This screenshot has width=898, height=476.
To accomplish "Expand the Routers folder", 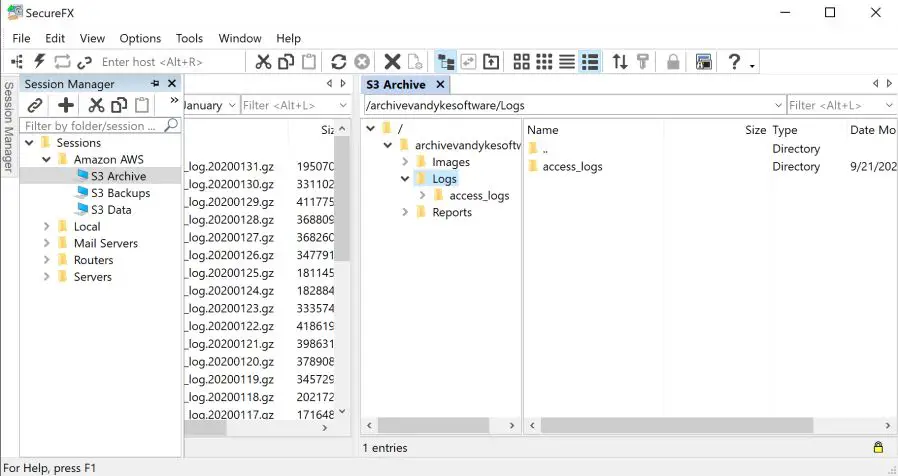I will (x=46, y=259).
